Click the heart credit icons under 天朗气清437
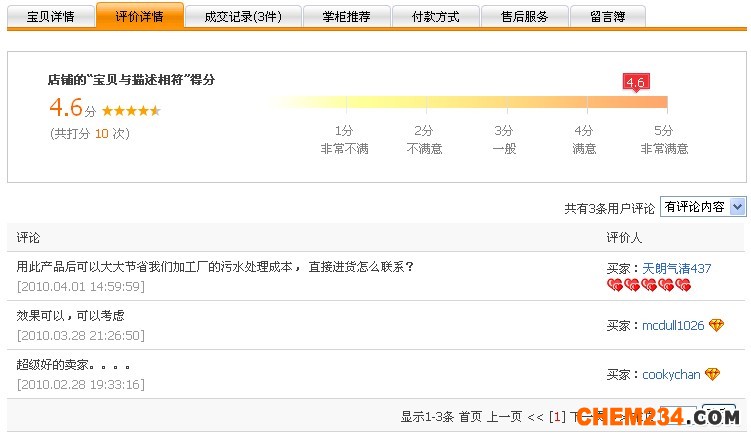Viewport: 751px width, 437px height. pos(649,286)
